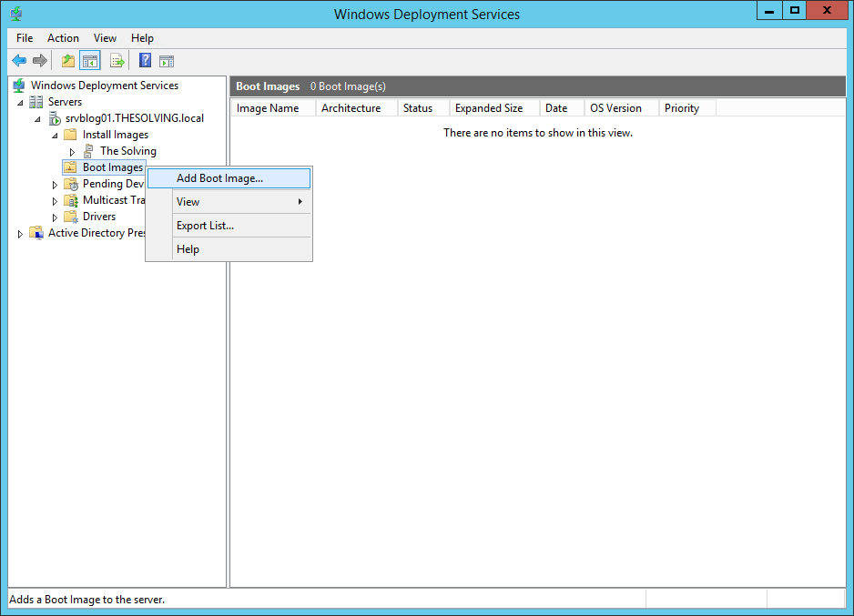Expand the Pending Devices node
The width and height of the screenshot is (854, 616).
55,185
